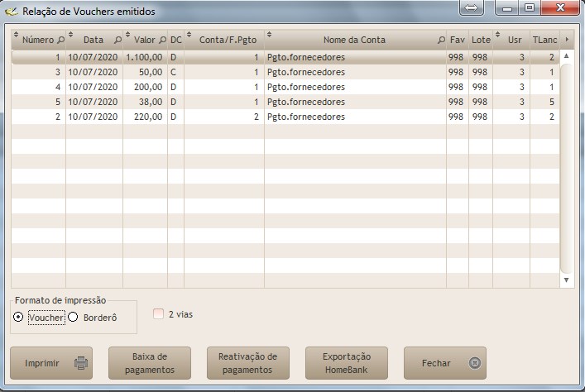This screenshot has width=585, height=392.
Task: Click the scrollbar down arrow in voucher list
Action: (x=567, y=280)
